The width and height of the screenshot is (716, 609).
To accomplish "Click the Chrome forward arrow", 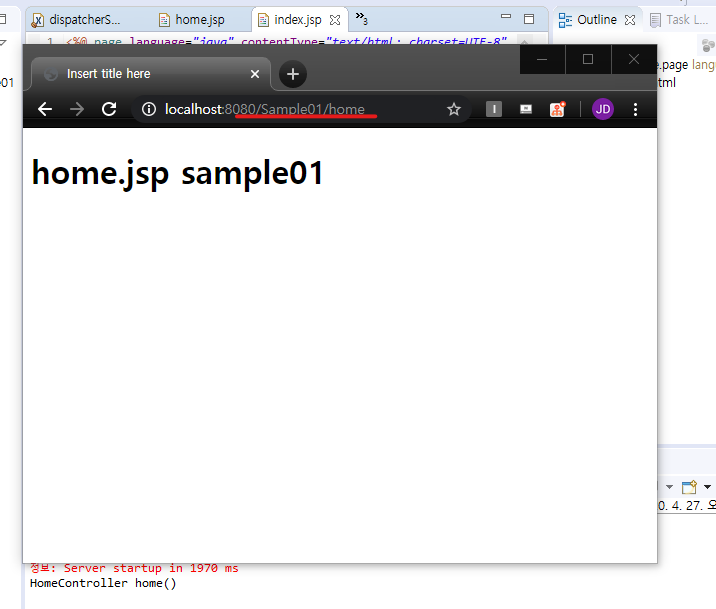I will tap(77, 109).
